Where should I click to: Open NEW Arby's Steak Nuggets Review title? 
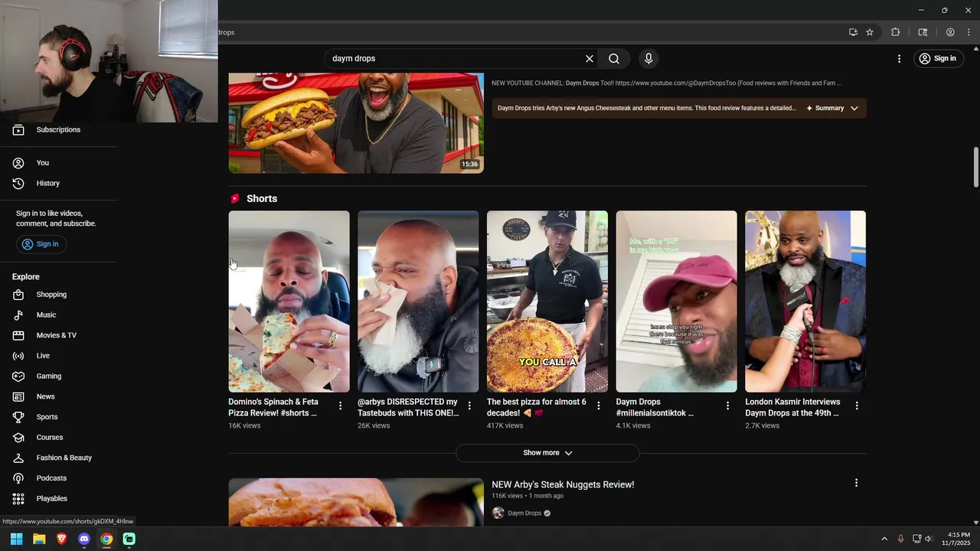(x=563, y=484)
